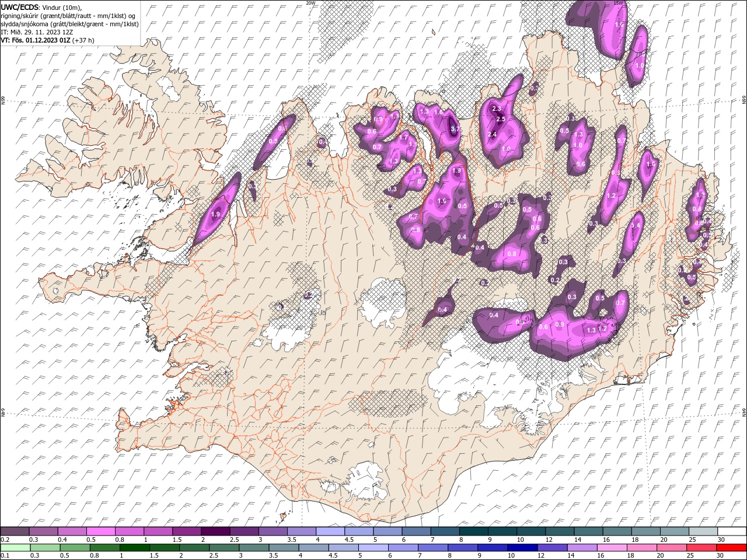The height and width of the screenshot is (560, 747).
Task: Select the dark teal 8 swatch, top legend row
Action: click(x=473, y=531)
